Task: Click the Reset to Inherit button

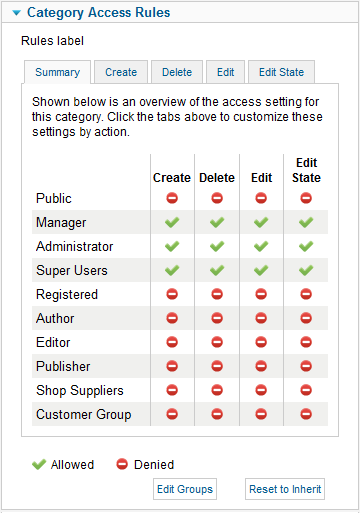Action: pos(285,489)
